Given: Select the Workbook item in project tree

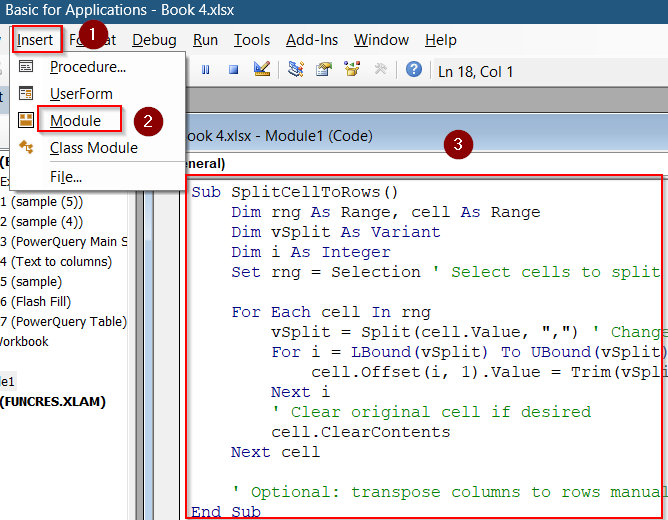Looking at the screenshot, I should [x=24, y=342].
